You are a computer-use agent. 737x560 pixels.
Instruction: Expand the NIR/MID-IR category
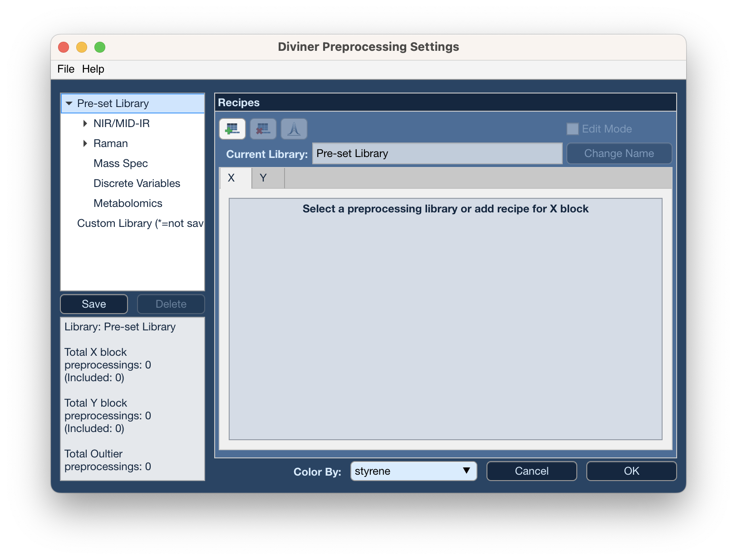coord(85,123)
